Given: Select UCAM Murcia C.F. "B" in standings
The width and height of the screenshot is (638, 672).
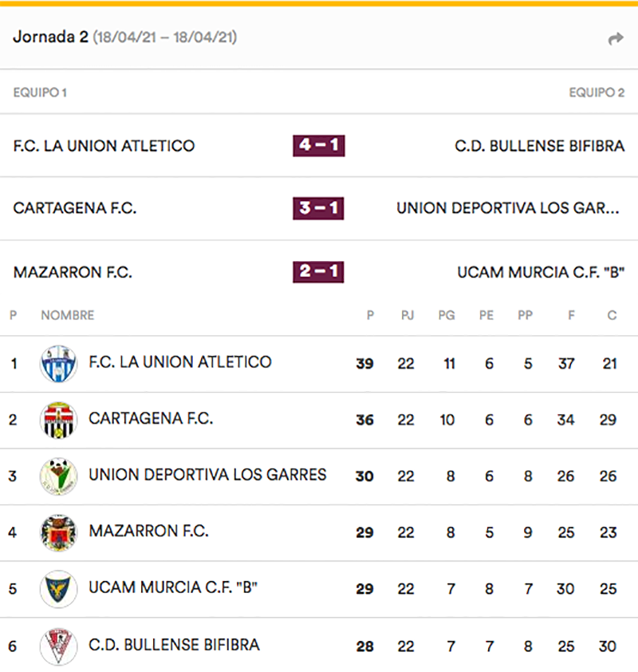Looking at the screenshot, I should [173, 587].
